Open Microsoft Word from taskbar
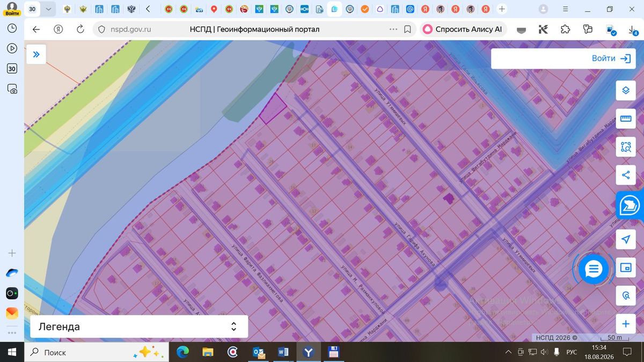This screenshot has width=644, height=362. (x=283, y=352)
